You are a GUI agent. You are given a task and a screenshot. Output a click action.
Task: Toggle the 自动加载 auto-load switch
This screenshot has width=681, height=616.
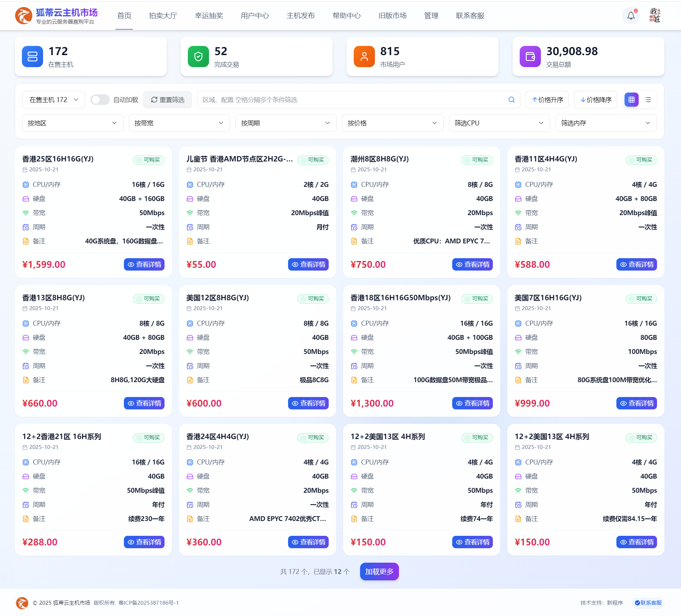click(x=100, y=100)
